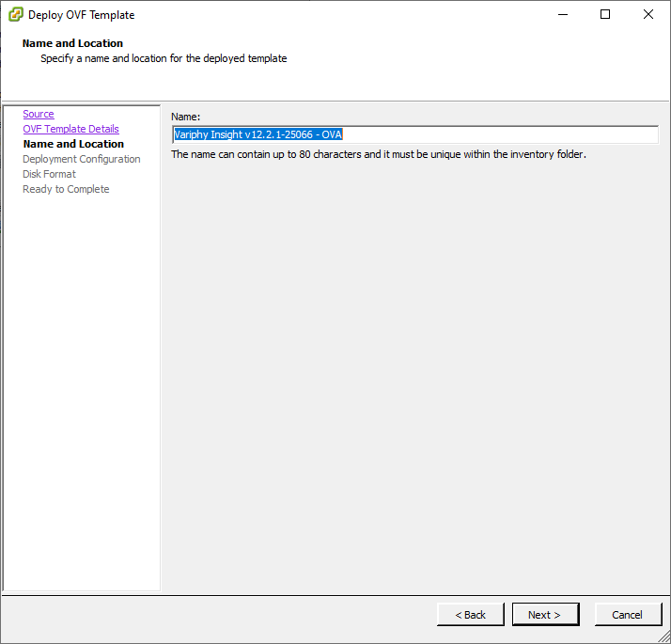Cancel the OVF deployment wizard
The image size is (671, 644).
(628, 615)
